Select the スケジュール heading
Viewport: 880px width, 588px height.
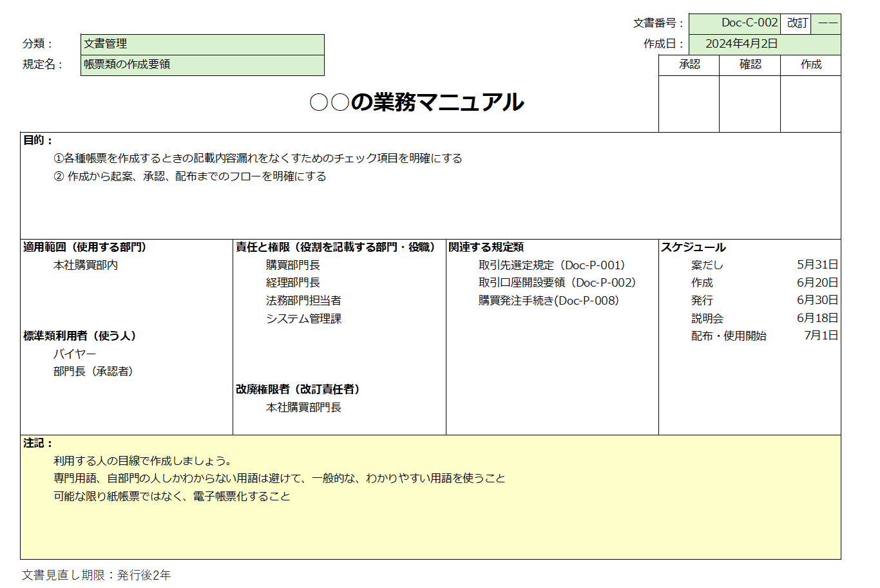tap(693, 247)
